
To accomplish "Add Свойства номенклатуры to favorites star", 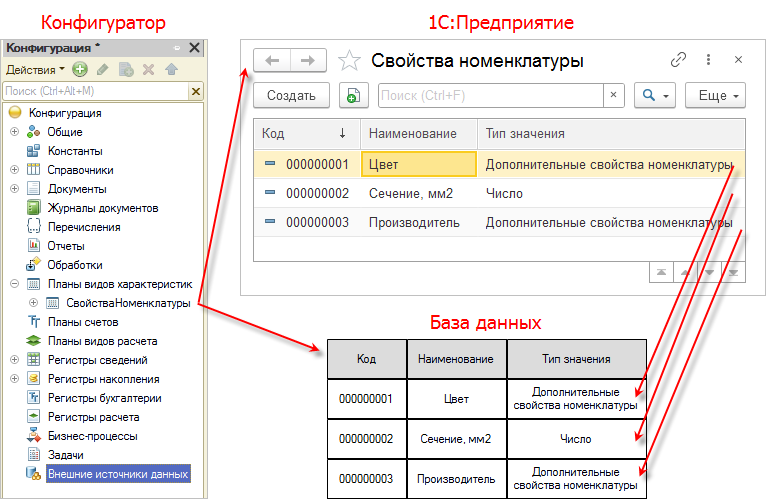I will (x=349, y=61).
